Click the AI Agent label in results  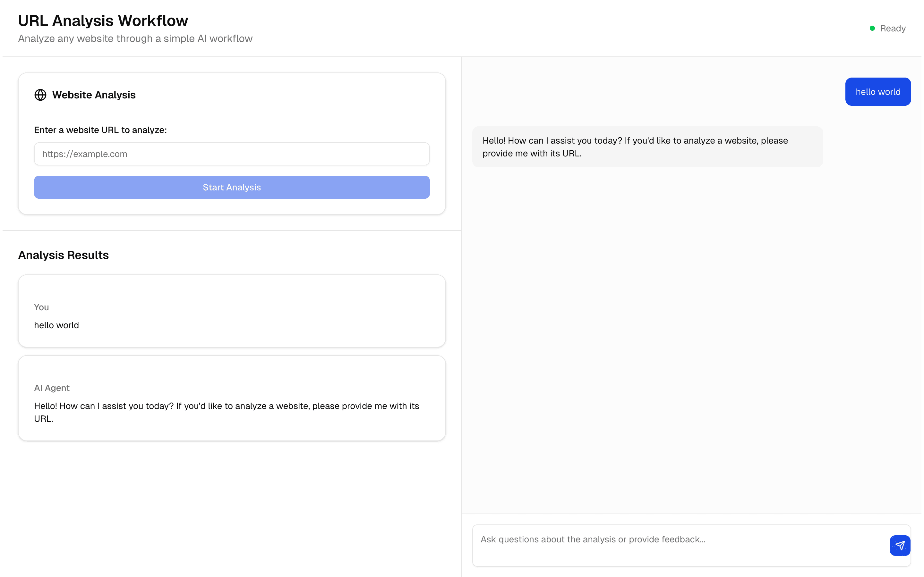(52, 388)
